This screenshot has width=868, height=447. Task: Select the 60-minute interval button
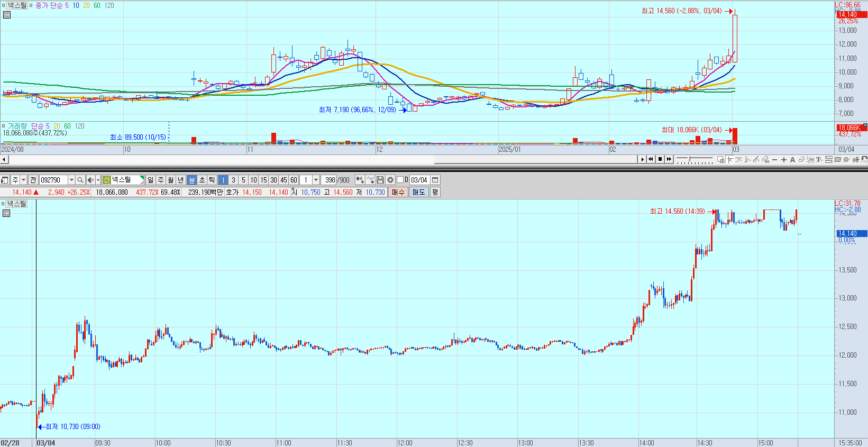[294, 180]
